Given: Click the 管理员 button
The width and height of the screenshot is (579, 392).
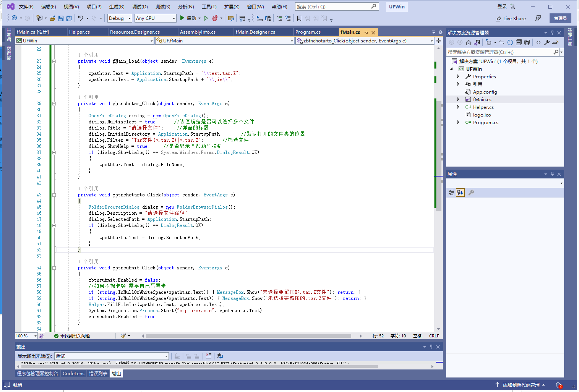Looking at the screenshot, I should click(560, 18).
